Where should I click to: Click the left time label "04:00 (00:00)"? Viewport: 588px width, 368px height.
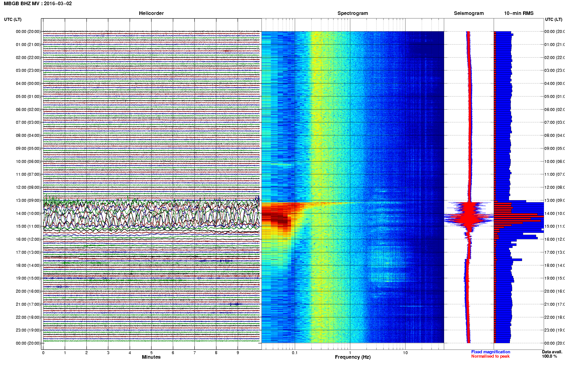tap(28, 83)
